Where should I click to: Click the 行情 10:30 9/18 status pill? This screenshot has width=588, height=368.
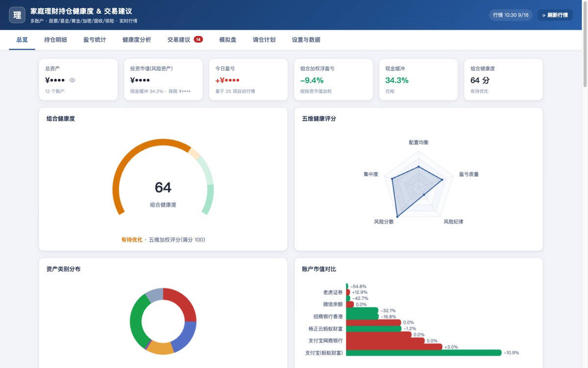[x=511, y=15]
